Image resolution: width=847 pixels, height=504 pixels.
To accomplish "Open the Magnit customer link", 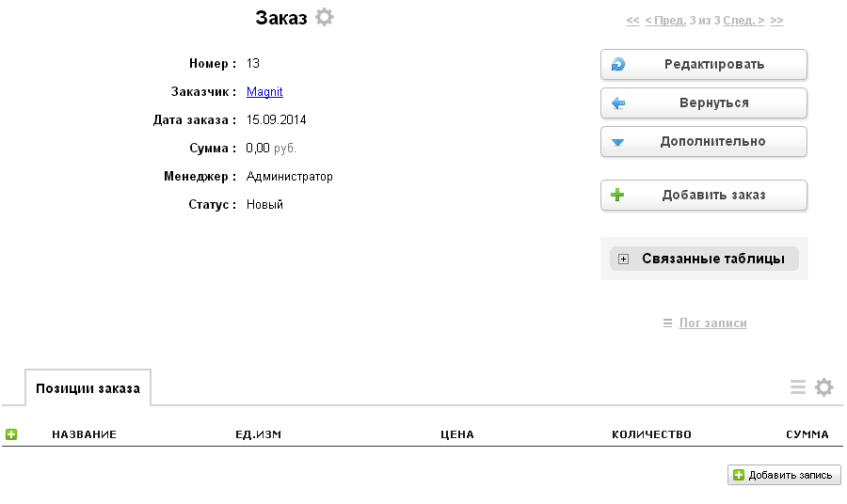I will (x=264, y=92).
